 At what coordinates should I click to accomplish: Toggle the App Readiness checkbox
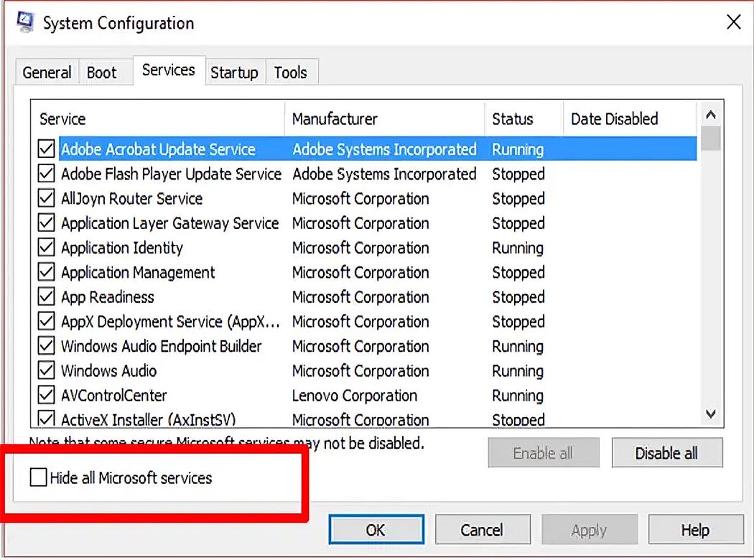[46, 296]
